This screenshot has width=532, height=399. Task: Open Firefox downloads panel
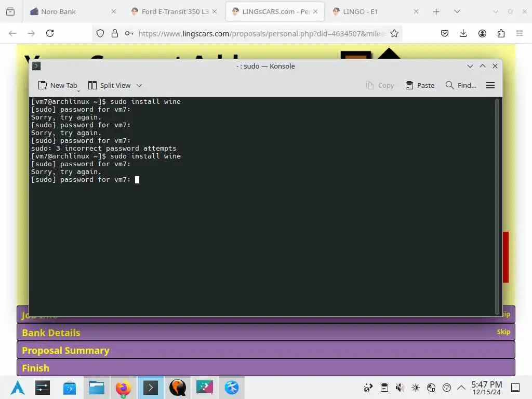click(x=463, y=33)
